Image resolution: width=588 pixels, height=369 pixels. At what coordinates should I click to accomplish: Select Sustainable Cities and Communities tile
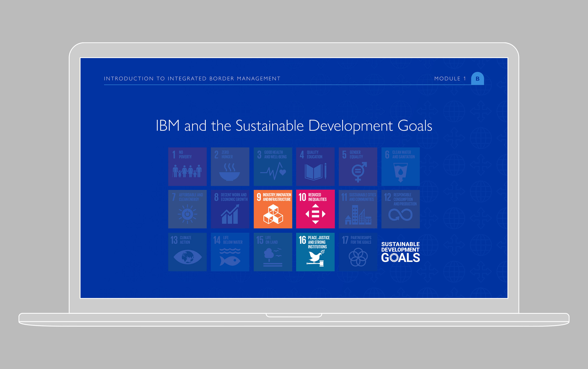point(358,209)
